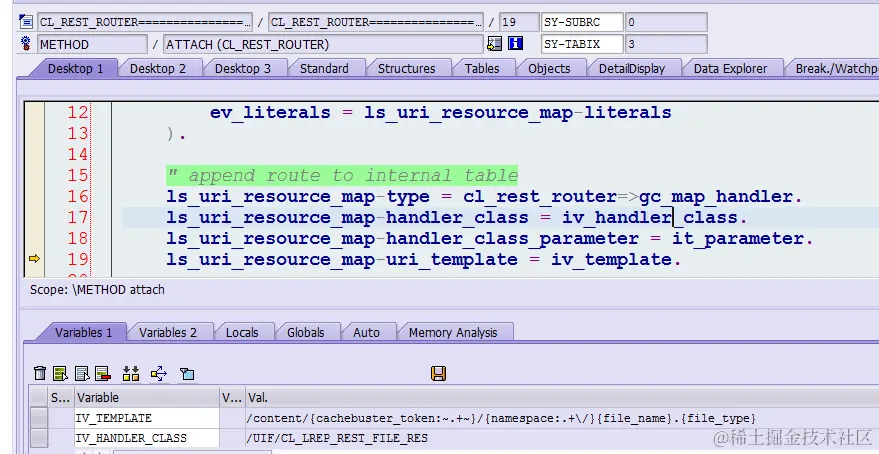Click the SY-SUBRC label field

coord(582,22)
